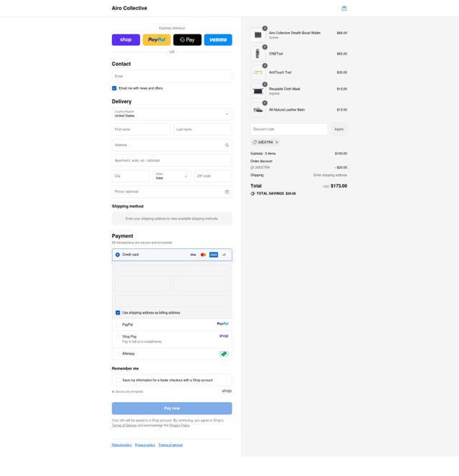Pay with Shop Pay express button
The height and width of the screenshot is (476, 459).
click(x=126, y=39)
